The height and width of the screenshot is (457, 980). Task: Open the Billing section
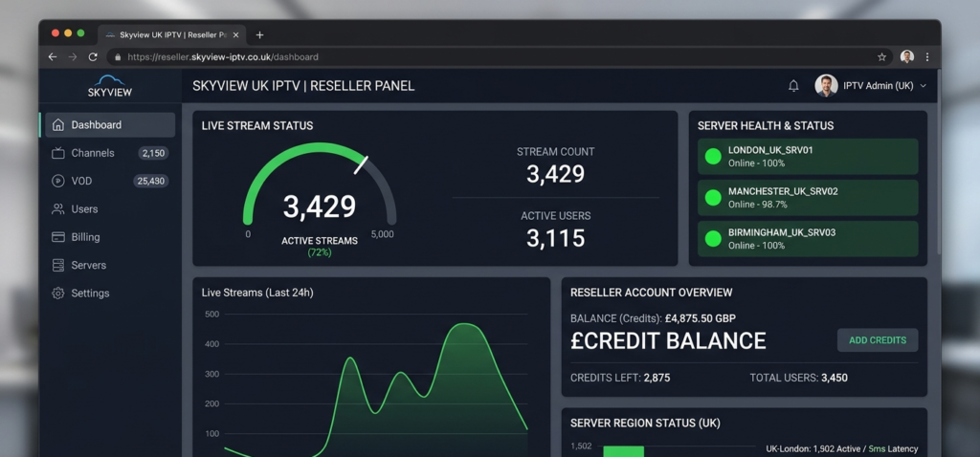(x=110, y=237)
